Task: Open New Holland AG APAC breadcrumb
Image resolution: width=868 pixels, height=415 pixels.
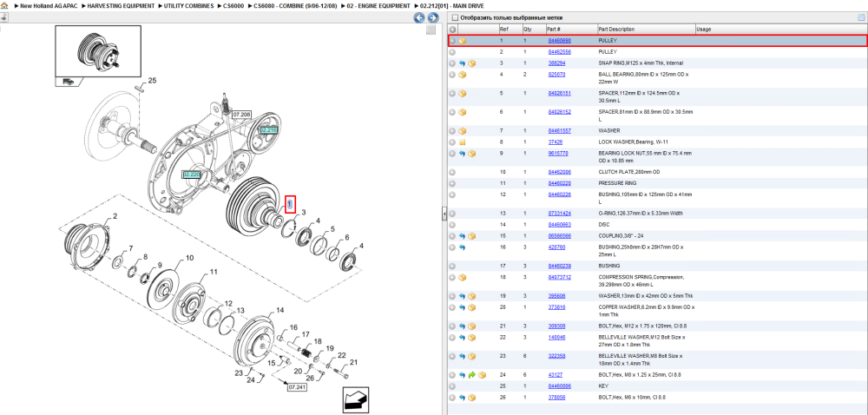Action: coord(47,5)
